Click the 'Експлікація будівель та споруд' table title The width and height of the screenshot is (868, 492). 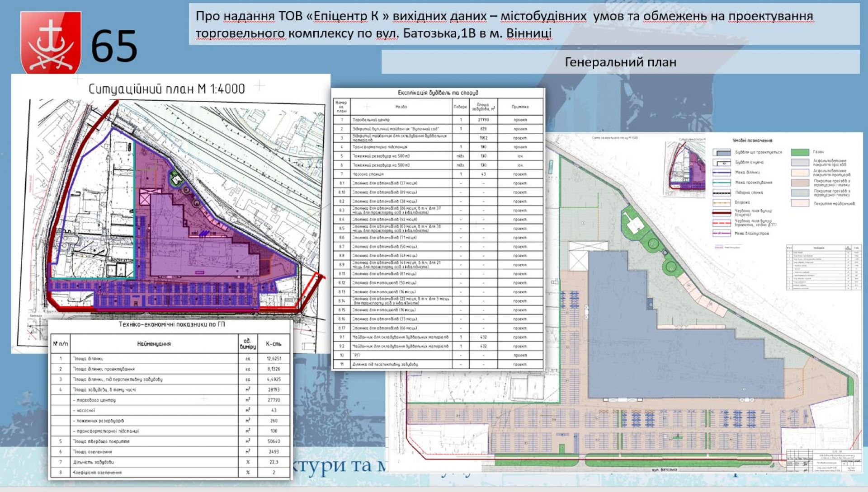point(438,93)
